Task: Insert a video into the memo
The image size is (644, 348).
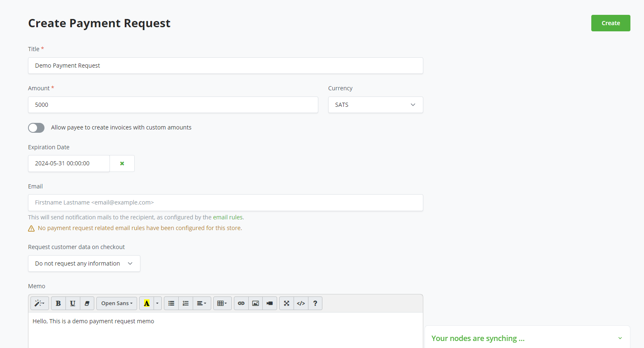Action: click(270, 303)
